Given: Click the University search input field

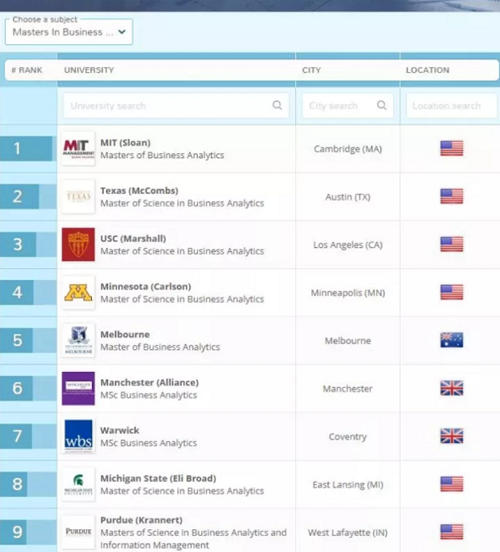Looking at the screenshot, I should 176,106.
